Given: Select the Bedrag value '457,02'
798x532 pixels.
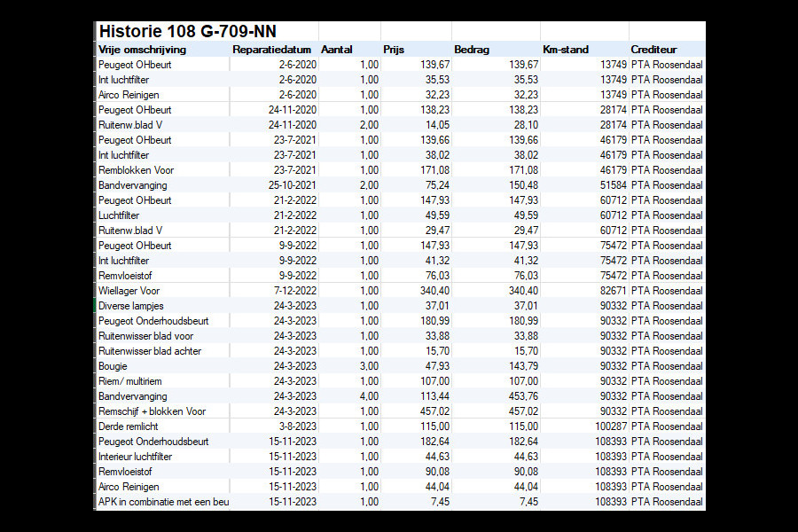Looking at the screenshot, I should pyautogui.click(x=524, y=411).
